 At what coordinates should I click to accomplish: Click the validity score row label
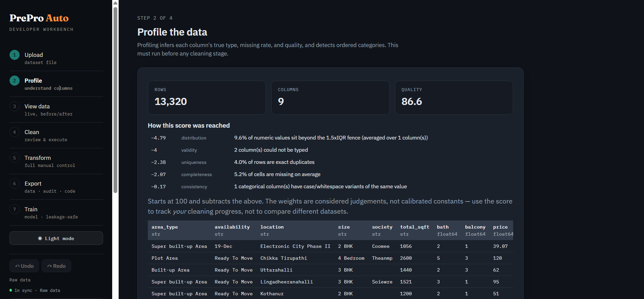(x=189, y=150)
